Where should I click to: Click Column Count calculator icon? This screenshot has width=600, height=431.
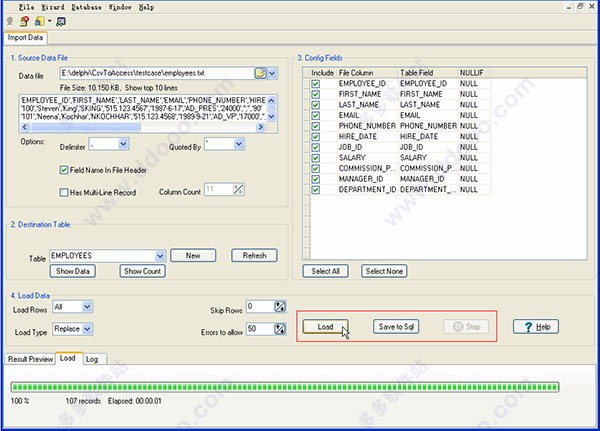pyautogui.click(x=238, y=189)
